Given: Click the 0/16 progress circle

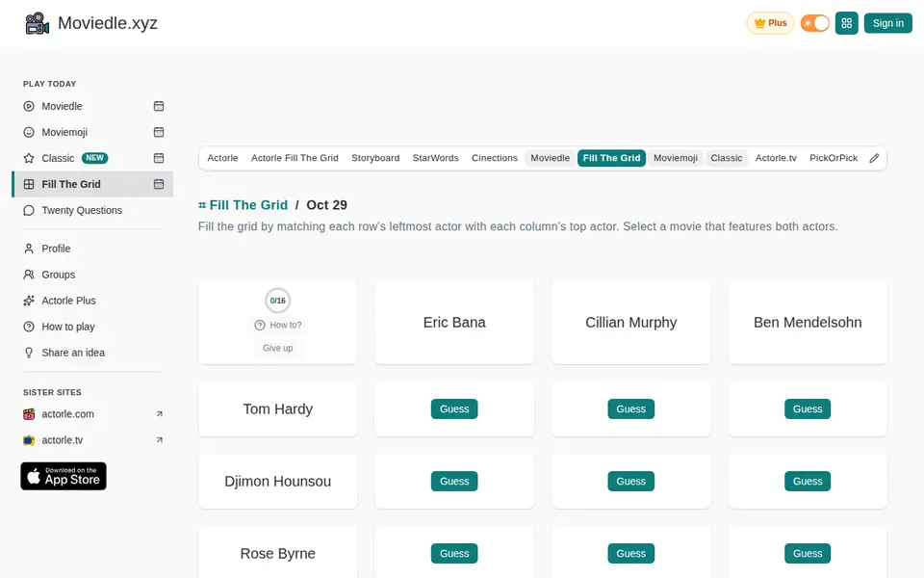Looking at the screenshot, I should click(x=277, y=301).
